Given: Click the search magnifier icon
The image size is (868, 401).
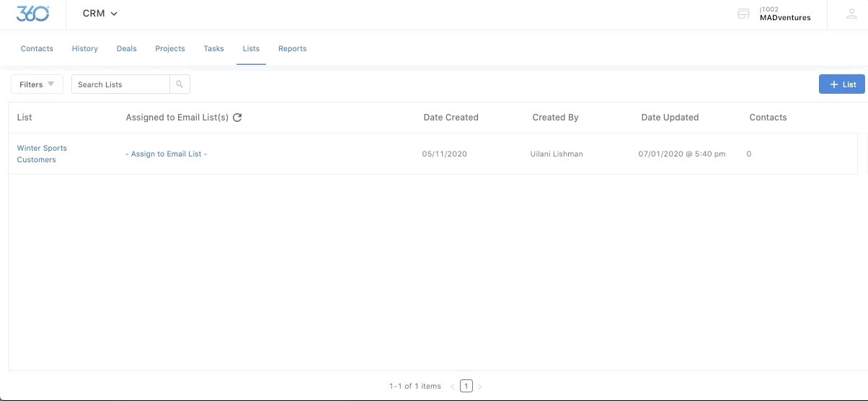Looking at the screenshot, I should pyautogui.click(x=180, y=84).
